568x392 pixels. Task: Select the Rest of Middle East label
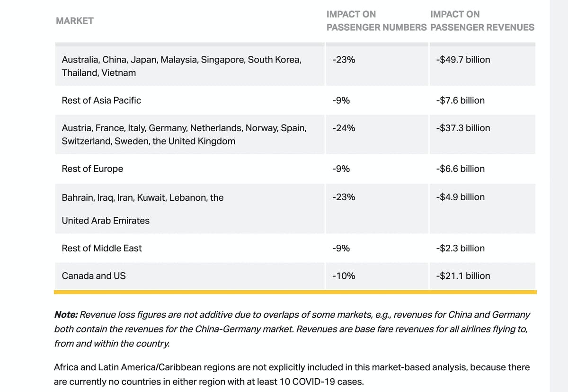click(102, 248)
